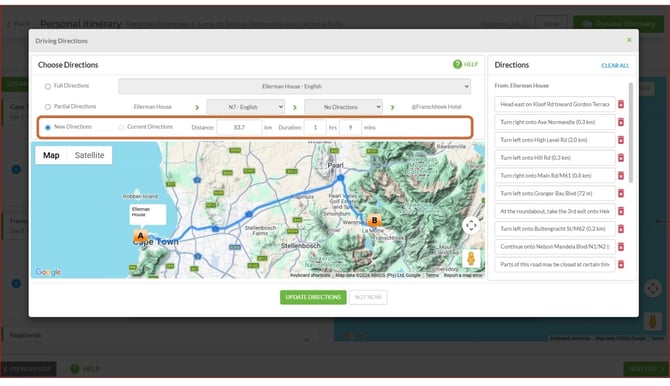Click map marker B near Franschhoek
Screen dimensions: 670x386
click(x=374, y=220)
